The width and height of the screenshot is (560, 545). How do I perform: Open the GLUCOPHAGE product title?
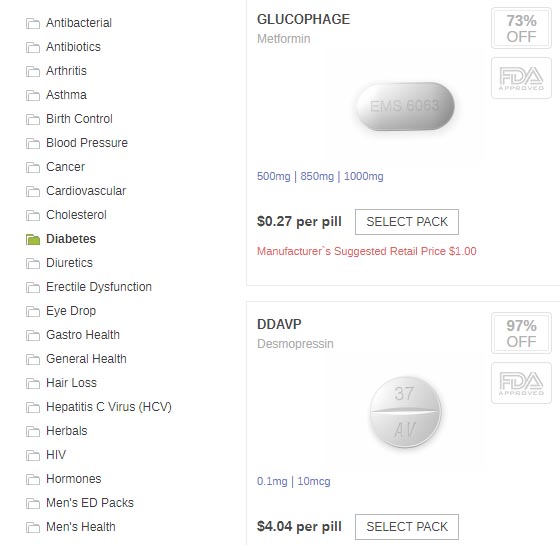(304, 19)
